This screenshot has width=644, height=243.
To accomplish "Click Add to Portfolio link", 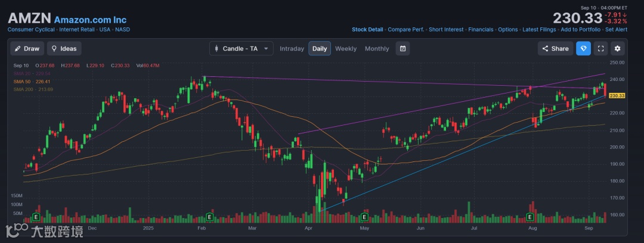I will tap(580, 29).
